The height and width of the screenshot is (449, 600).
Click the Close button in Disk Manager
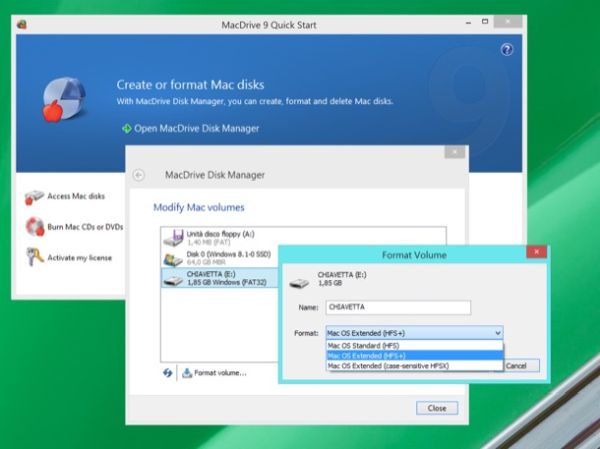pos(437,408)
